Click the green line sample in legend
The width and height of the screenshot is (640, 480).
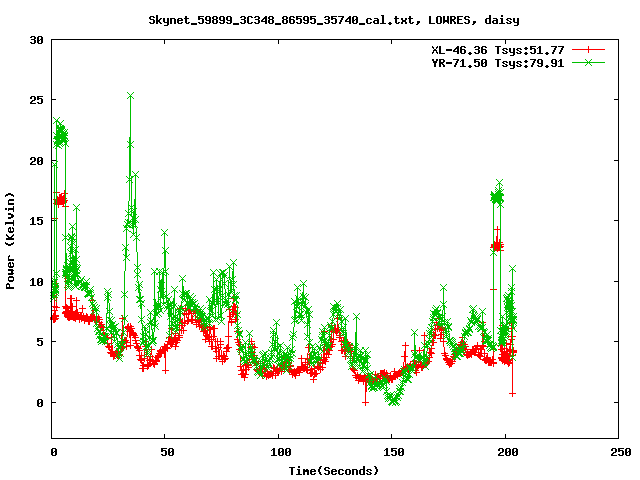588,62
